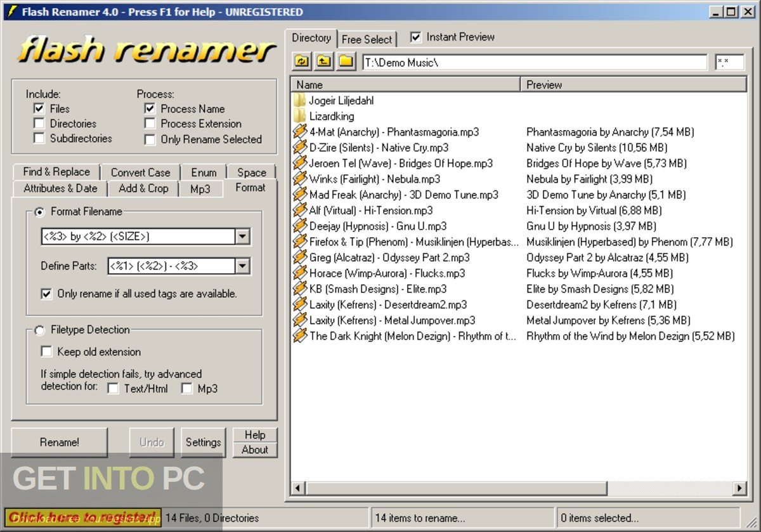Click the horizontal scrollbar left arrow

click(299, 488)
